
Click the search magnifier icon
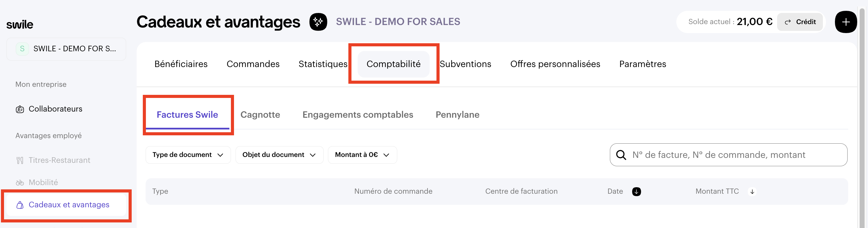(621, 155)
